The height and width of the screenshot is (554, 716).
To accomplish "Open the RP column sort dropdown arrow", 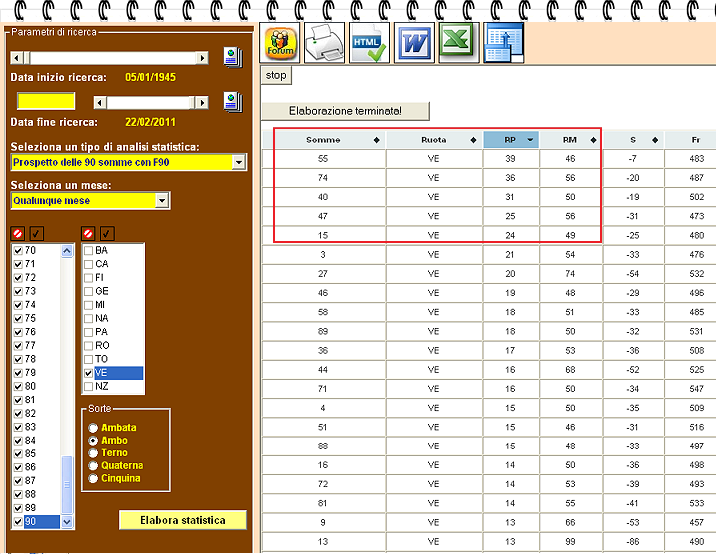I will [531, 140].
